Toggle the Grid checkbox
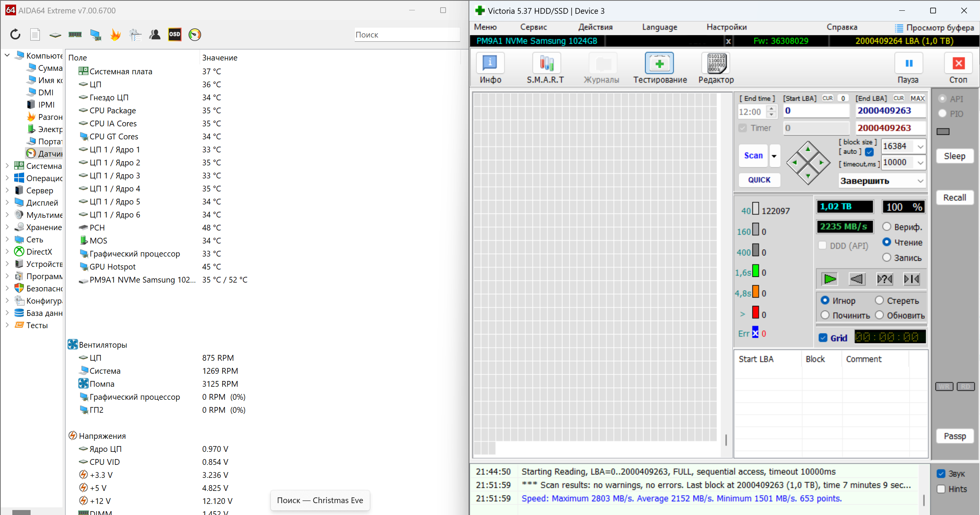The width and height of the screenshot is (980, 515). 823,338
